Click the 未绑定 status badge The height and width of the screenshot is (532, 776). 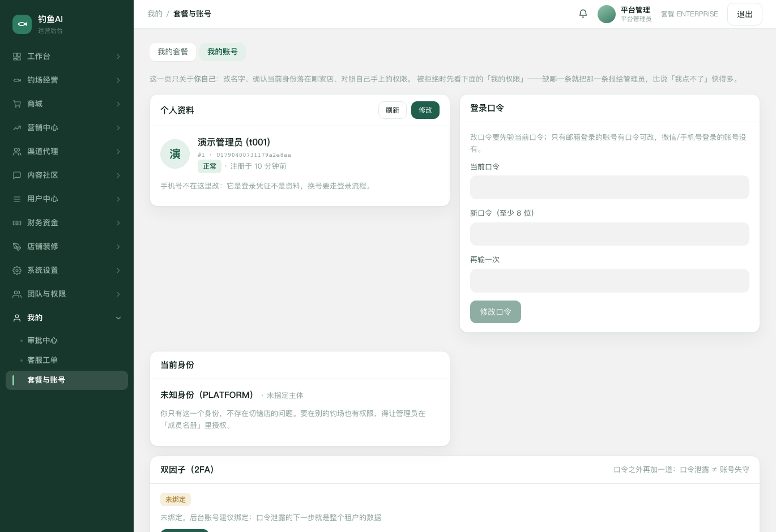pos(176,500)
